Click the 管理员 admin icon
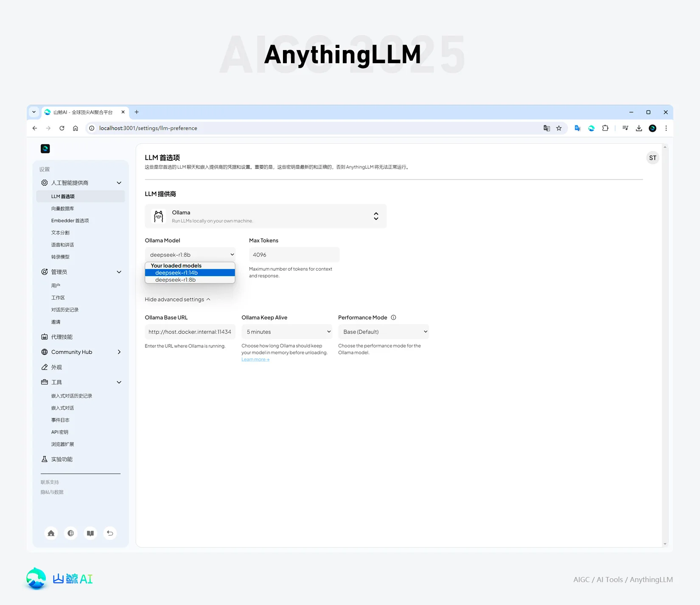This screenshot has height=605, width=700. (45, 272)
